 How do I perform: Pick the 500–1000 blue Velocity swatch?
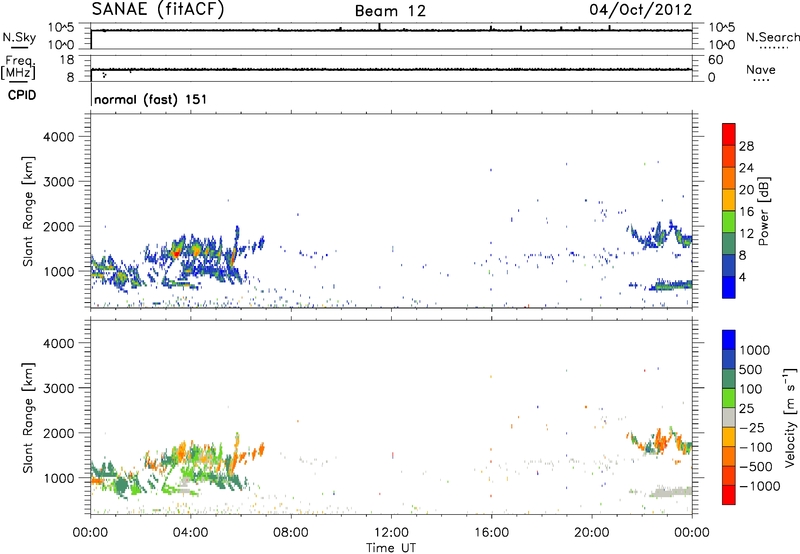tap(729, 359)
